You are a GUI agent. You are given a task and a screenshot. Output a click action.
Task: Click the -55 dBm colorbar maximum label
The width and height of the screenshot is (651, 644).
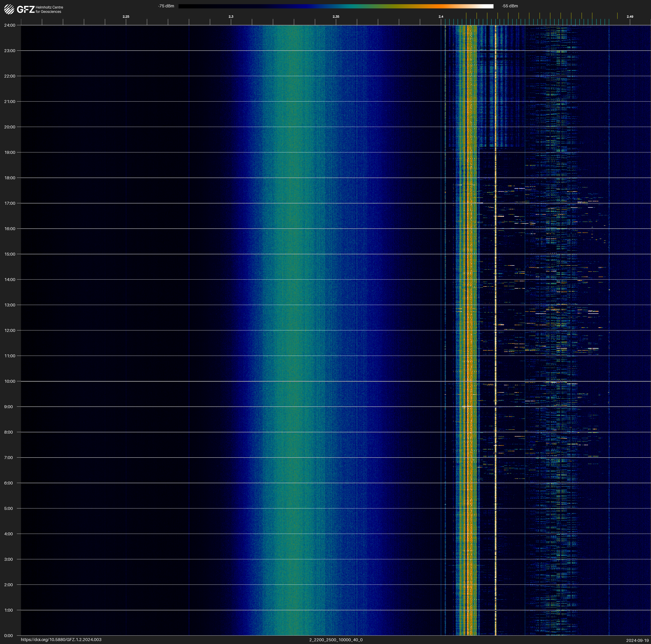510,6
